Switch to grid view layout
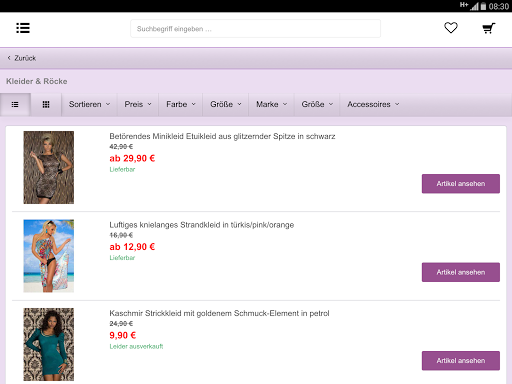Image resolution: width=512 pixels, height=384 pixels. 46,105
